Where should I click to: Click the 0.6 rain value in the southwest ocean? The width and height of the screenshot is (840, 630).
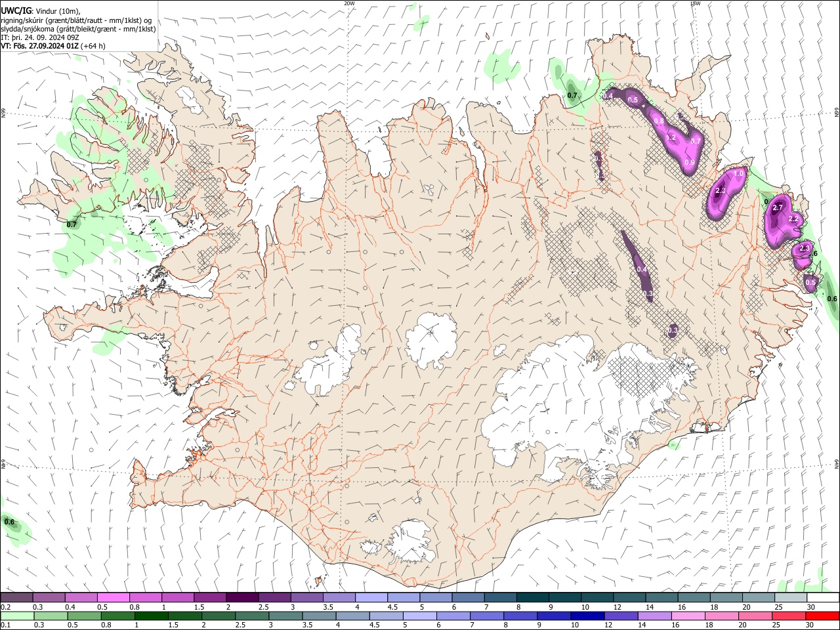point(9,522)
